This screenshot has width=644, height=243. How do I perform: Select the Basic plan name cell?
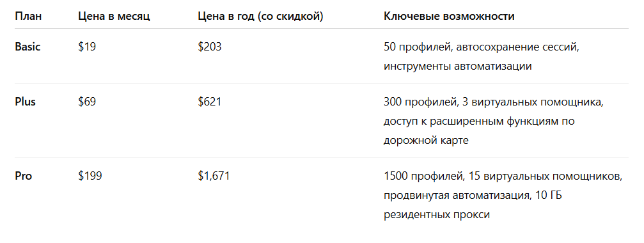(x=28, y=47)
